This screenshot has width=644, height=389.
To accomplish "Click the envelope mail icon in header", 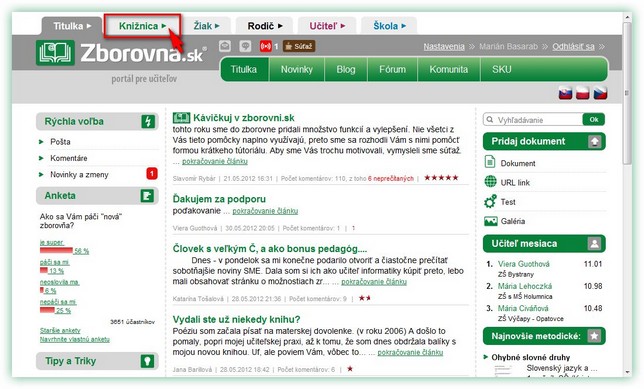I will pos(225,46).
